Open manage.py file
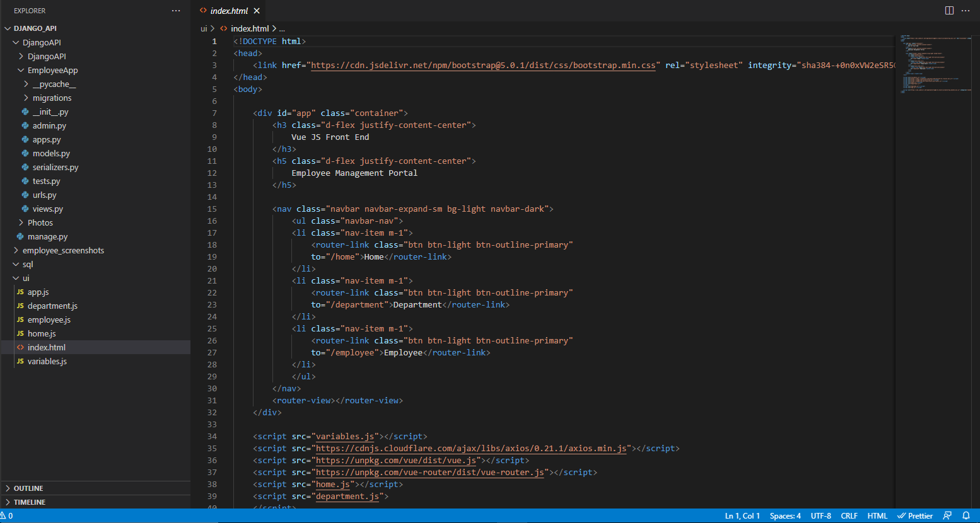980x523 pixels. (x=95, y=236)
